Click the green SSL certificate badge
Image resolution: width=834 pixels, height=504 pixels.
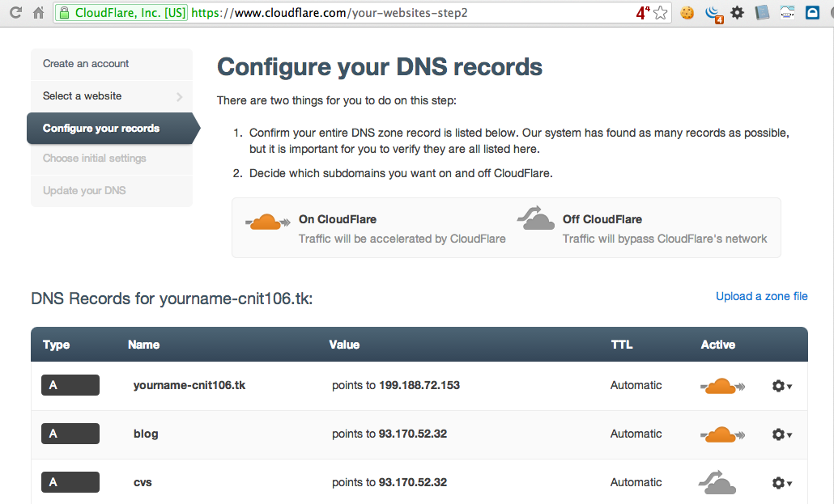(x=121, y=13)
